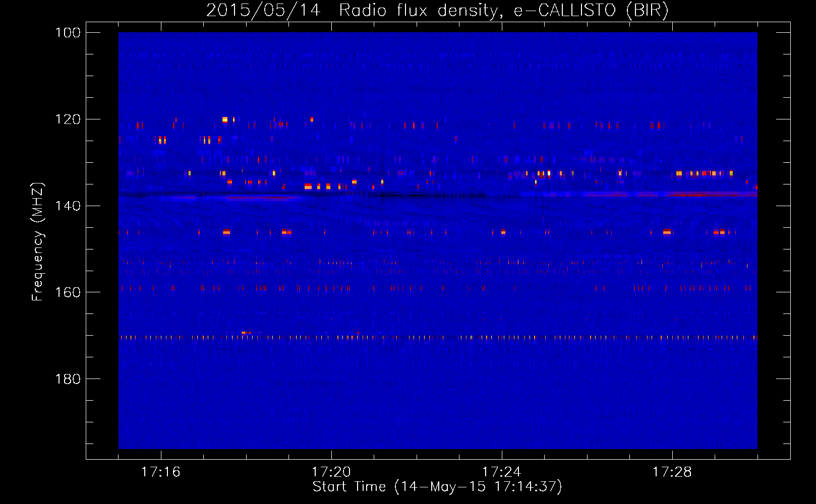The width and height of the screenshot is (816, 504).
Task: Select the '120' frequency tick label
Action: (x=68, y=119)
